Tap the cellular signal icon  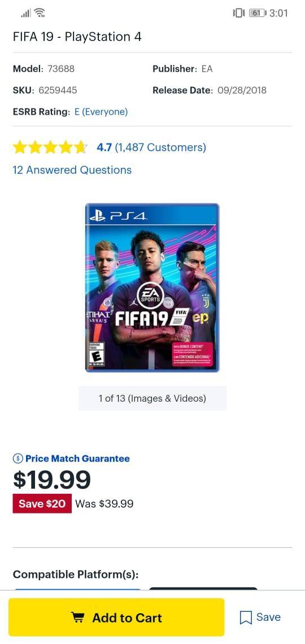pos(25,14)
